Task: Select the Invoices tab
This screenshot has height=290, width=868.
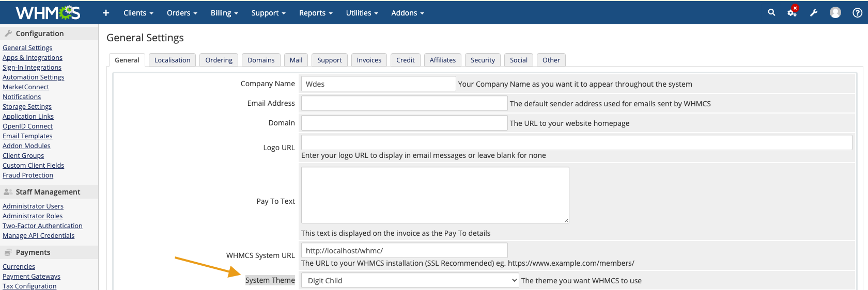Action: tap(369, 60)
